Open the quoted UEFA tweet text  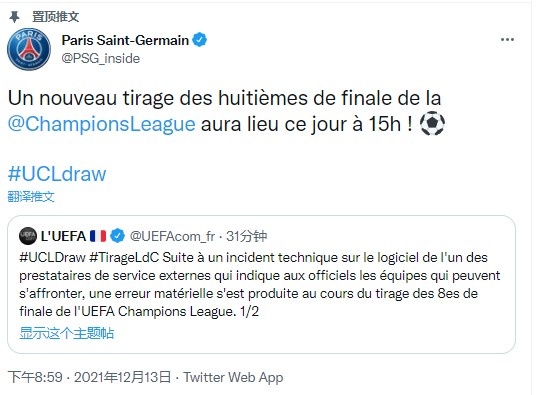click(260, 284)
